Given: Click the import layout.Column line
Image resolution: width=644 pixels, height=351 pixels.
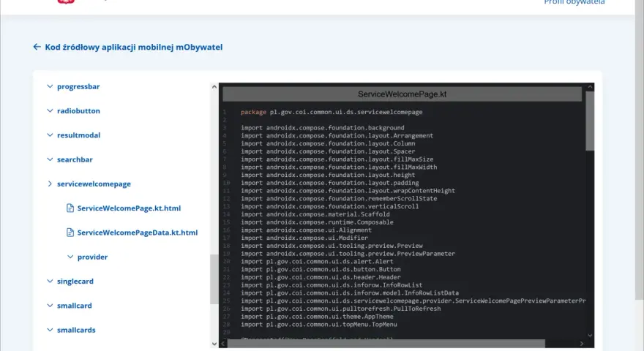Looking at the screenshot, I should click(328, 143).
